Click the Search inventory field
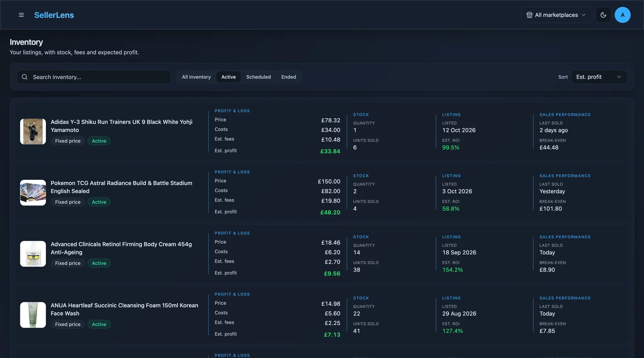Viewport: 644px width, 358px height. [94, 77]
